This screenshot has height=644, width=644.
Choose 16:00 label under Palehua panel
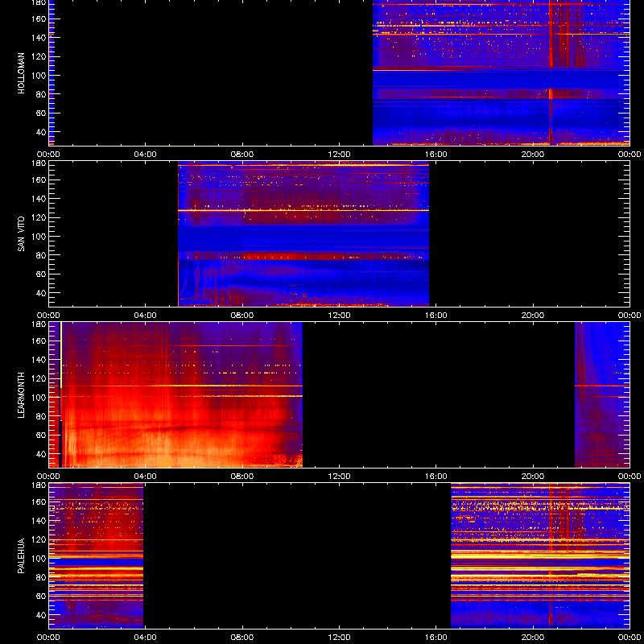tap(436, 638)
